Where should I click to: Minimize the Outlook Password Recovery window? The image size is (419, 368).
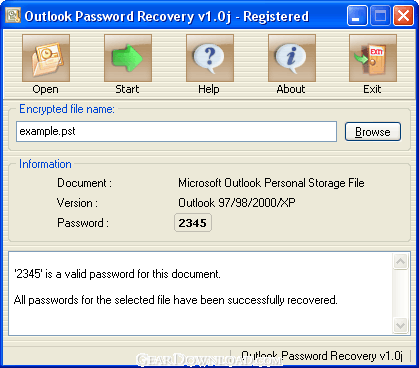pos(356,16)
